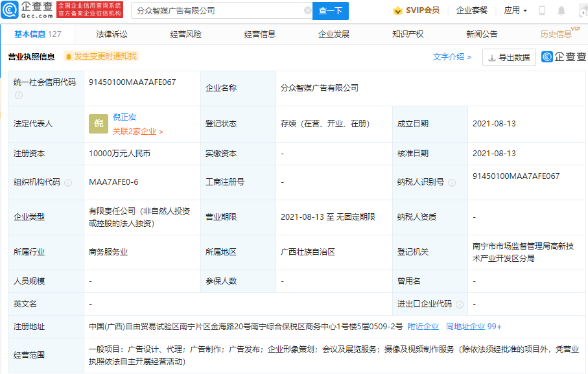The image size is (588, 374).
Task: Clear the search box text with the X icon
Action: tap(307, 11)
